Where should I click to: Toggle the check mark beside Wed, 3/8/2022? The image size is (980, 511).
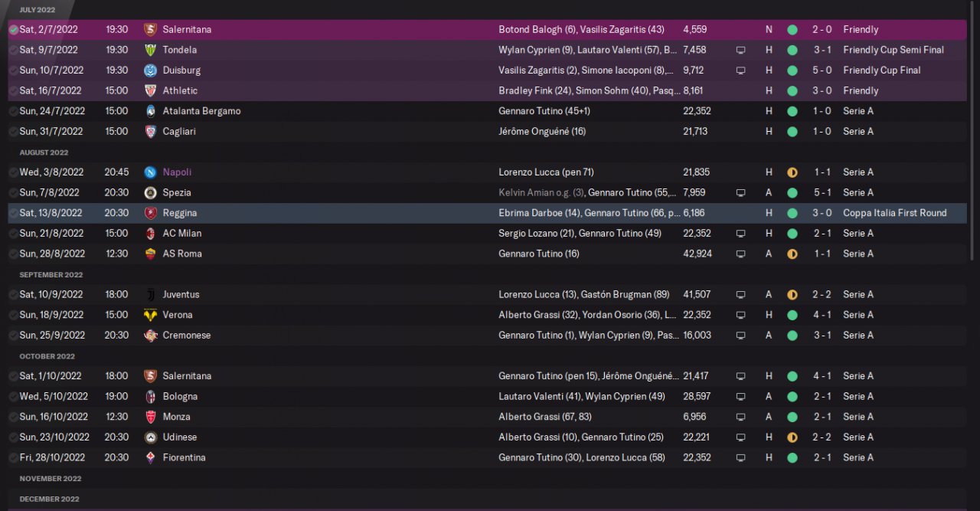pos(14,172)
